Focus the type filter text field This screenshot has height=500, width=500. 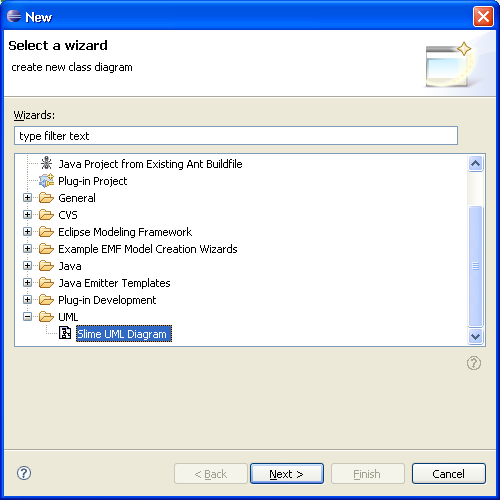tap(236, 136)
